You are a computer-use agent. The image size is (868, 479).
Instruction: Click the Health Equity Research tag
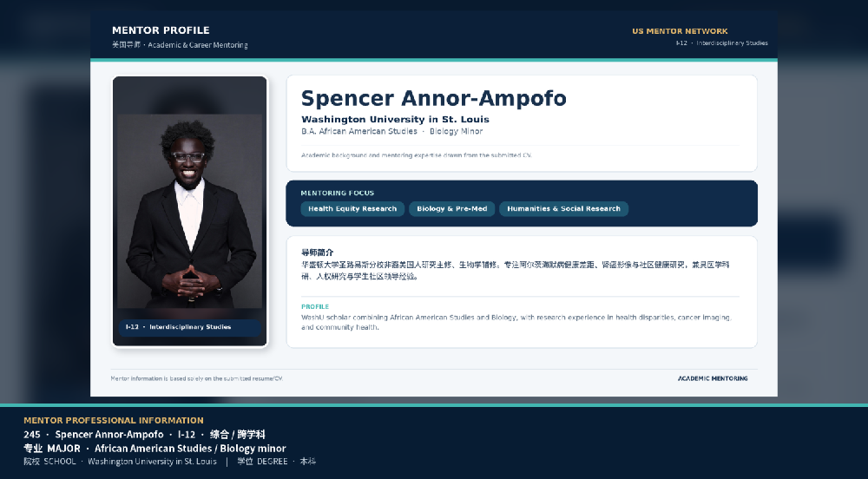tap(352, 208)
